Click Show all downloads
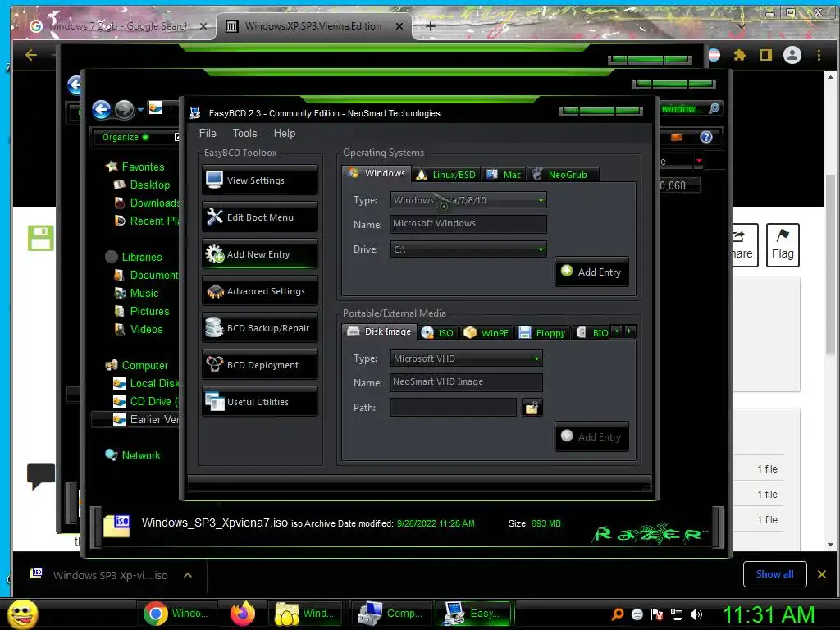Image resolution: width=840 pixels, height=630 pixels. [774, 573]
